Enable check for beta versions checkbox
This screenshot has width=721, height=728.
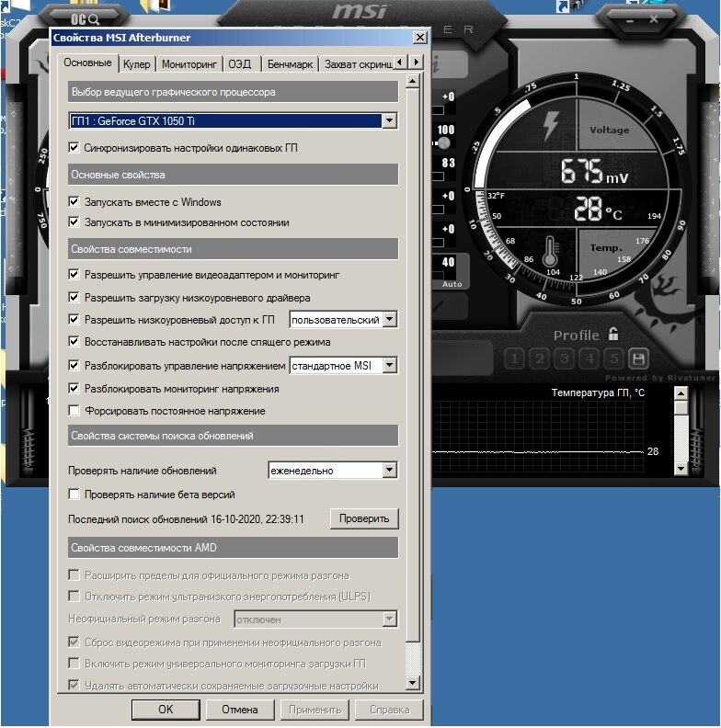tap(74, 494)
